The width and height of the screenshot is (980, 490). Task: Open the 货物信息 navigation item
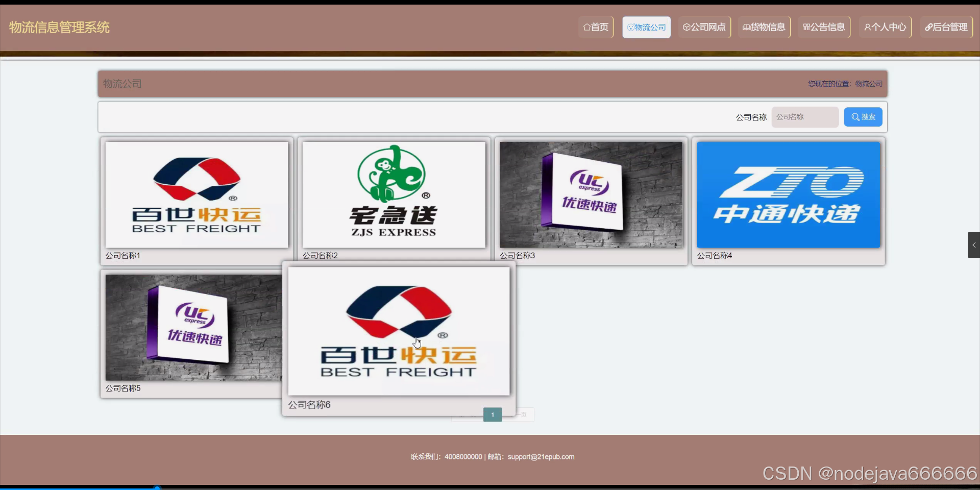[x=764, y=27]
